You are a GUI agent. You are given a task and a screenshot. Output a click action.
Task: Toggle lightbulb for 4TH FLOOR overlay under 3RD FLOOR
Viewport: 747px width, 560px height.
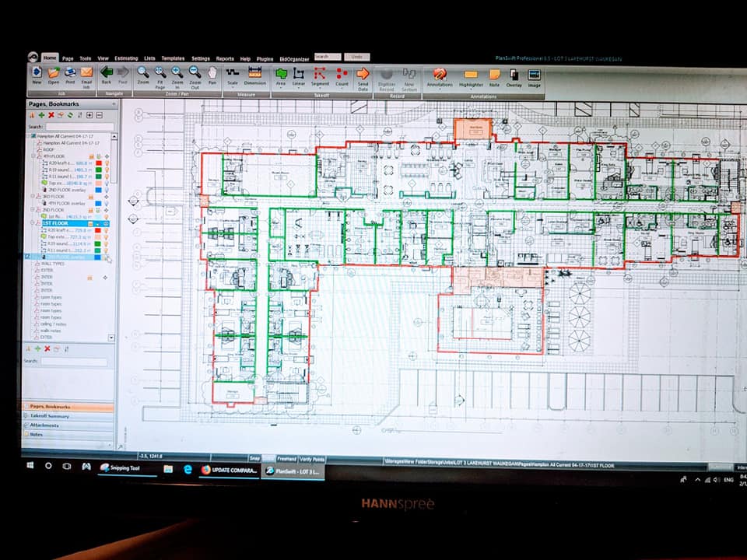click(107, 203)
